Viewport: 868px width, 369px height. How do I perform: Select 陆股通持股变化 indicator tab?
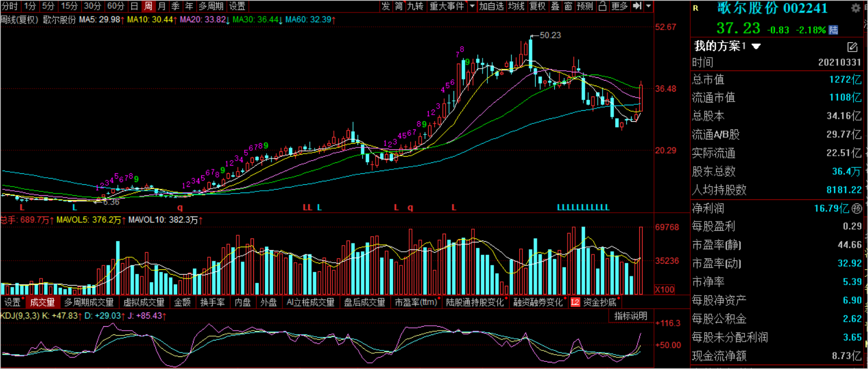pyautogui.click(x=475, y=302)
